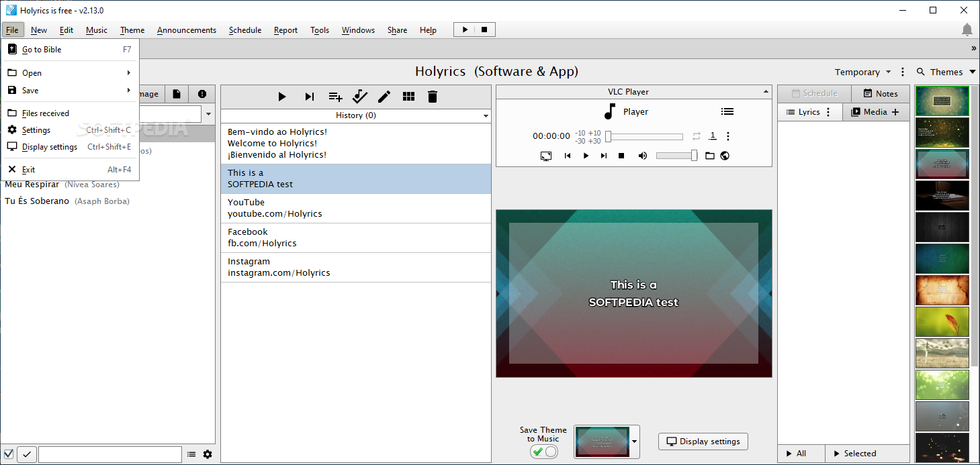The width and height of the screenshot is (980, 465).
Task: Click the -10 seek shortcut
Action: click(x=580, y=133)
